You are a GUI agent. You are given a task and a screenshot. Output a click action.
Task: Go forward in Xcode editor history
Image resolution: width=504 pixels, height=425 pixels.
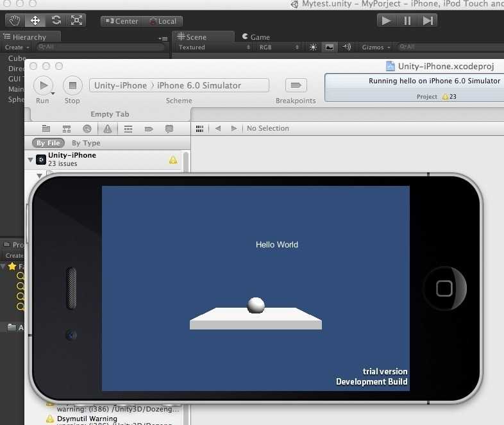[233, 128]
